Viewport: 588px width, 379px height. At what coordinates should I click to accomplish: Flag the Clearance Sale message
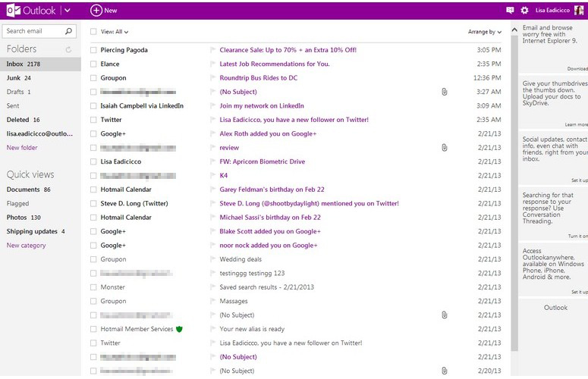click(x=212, y=50)
